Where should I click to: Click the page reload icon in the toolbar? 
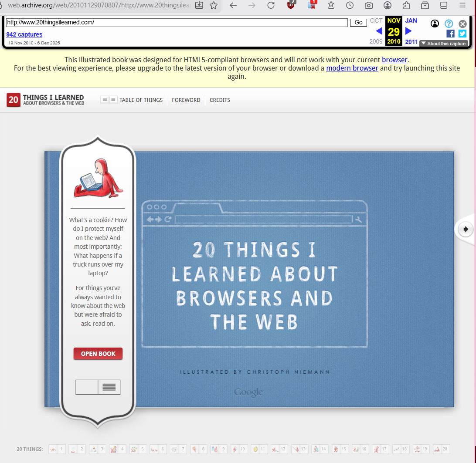271,6
